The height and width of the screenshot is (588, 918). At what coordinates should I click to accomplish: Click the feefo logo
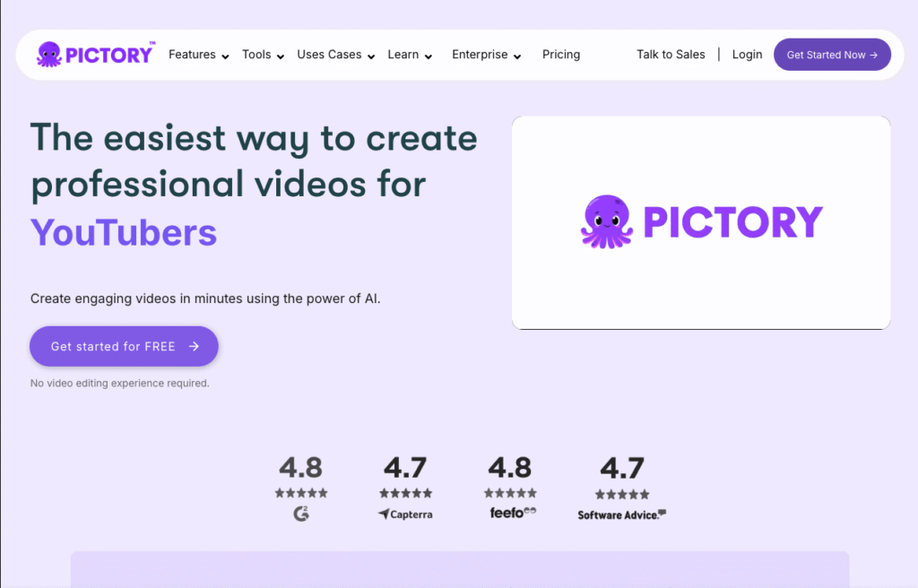coord(513,513)
